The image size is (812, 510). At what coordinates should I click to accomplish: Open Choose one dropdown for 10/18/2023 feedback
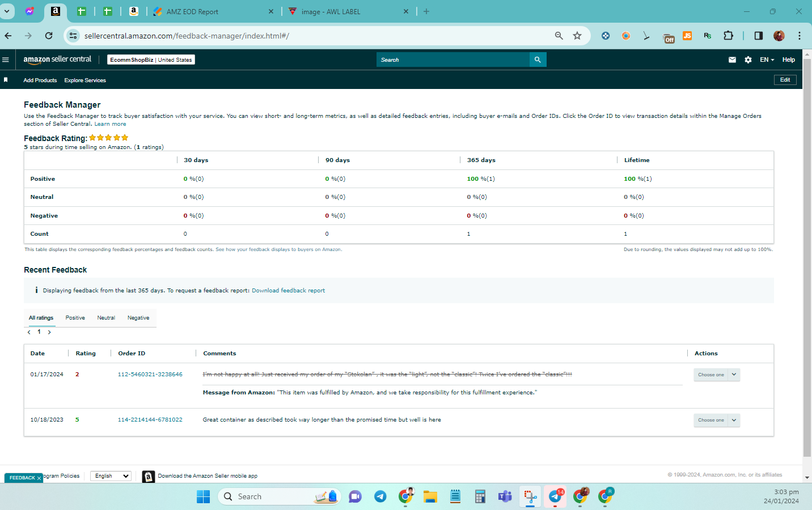point(717,420)
